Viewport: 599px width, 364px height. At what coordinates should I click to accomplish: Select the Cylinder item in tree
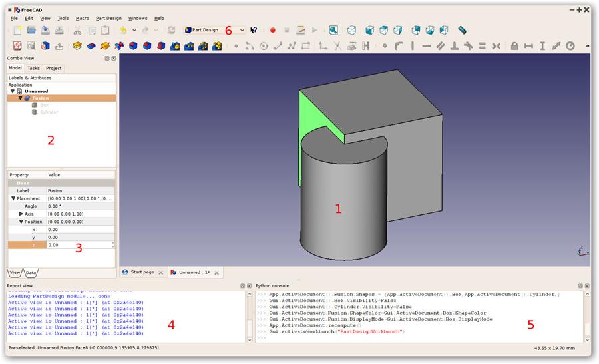tap(49, 112)
